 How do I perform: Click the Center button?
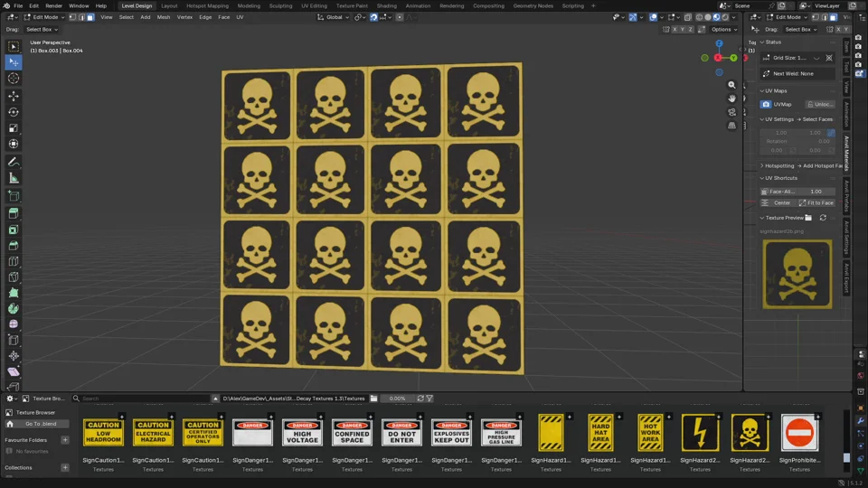pos(777,203)
